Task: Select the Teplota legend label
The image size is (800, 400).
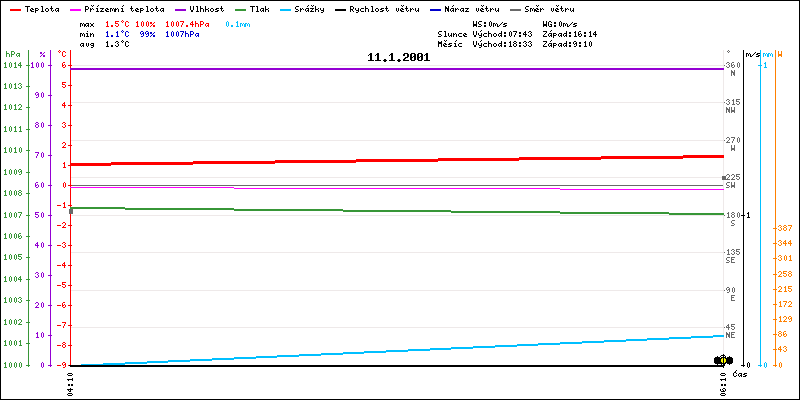Action: point(42,8)
